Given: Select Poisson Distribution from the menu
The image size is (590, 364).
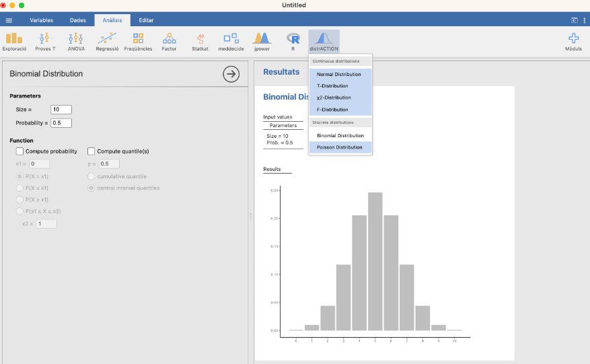Looking at the screenshot, I should coord(340,147).
